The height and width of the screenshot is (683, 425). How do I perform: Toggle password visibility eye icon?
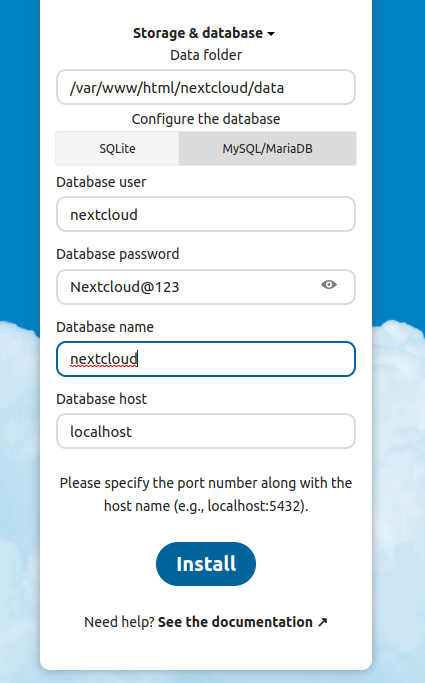coord(329,285)
